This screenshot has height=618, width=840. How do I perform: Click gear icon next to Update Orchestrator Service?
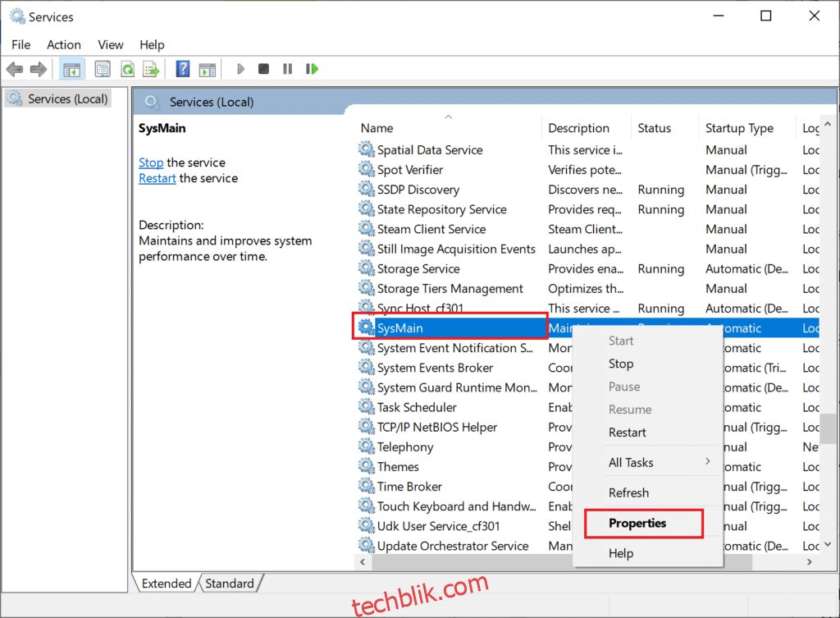(x=367, y=545)
